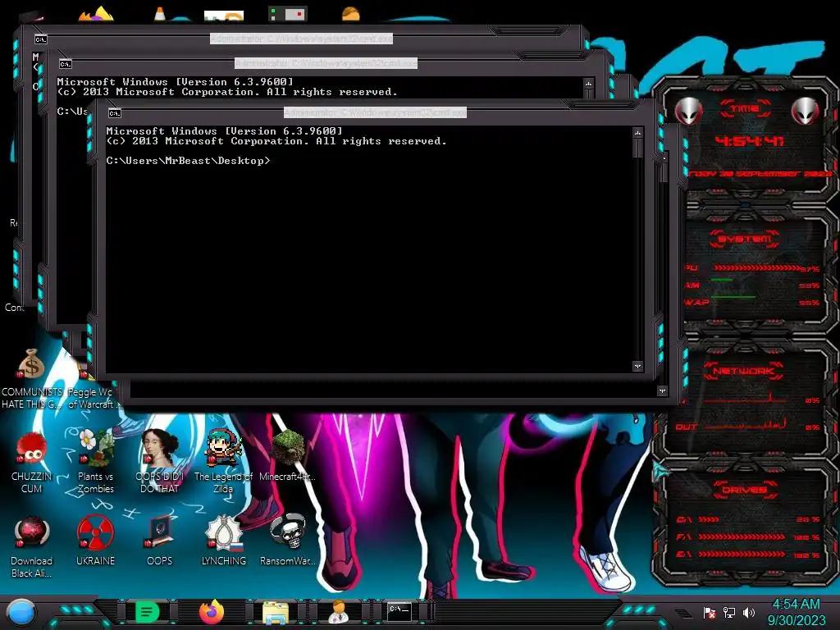Click the front cmd scrollbar's down arrow
Viewport: 840px width, 630px height.
point(637,367)
